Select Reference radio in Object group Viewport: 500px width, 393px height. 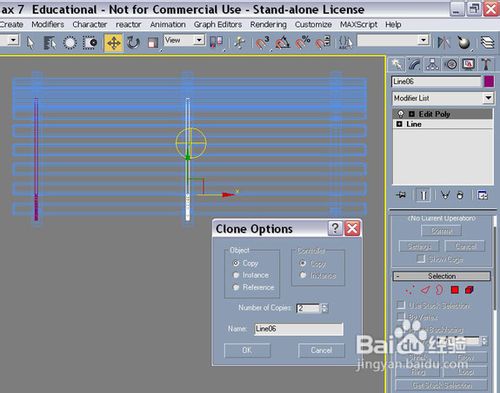tap(236, 287)
